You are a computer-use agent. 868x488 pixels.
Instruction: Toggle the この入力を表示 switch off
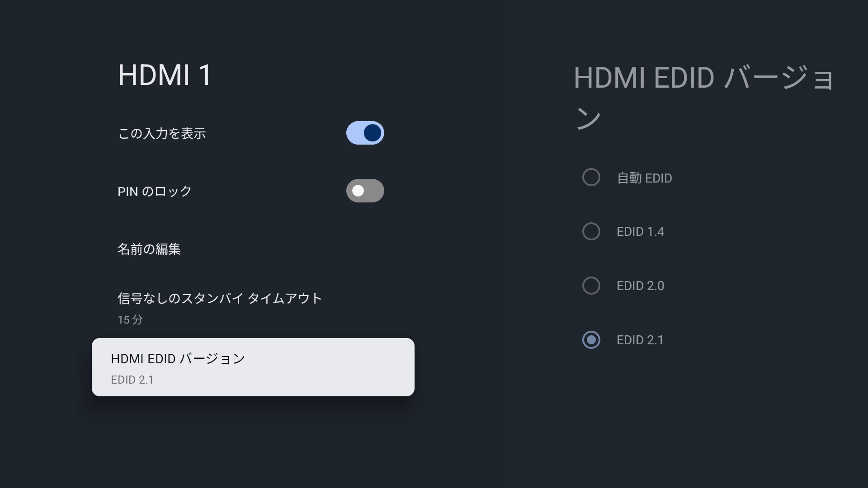tap(365, 133)
